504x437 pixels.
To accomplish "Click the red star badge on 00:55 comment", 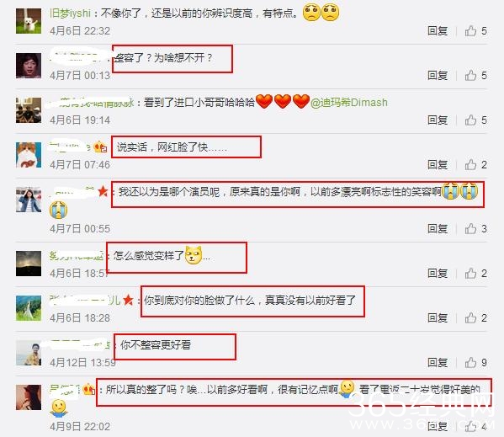I will 103,191.
